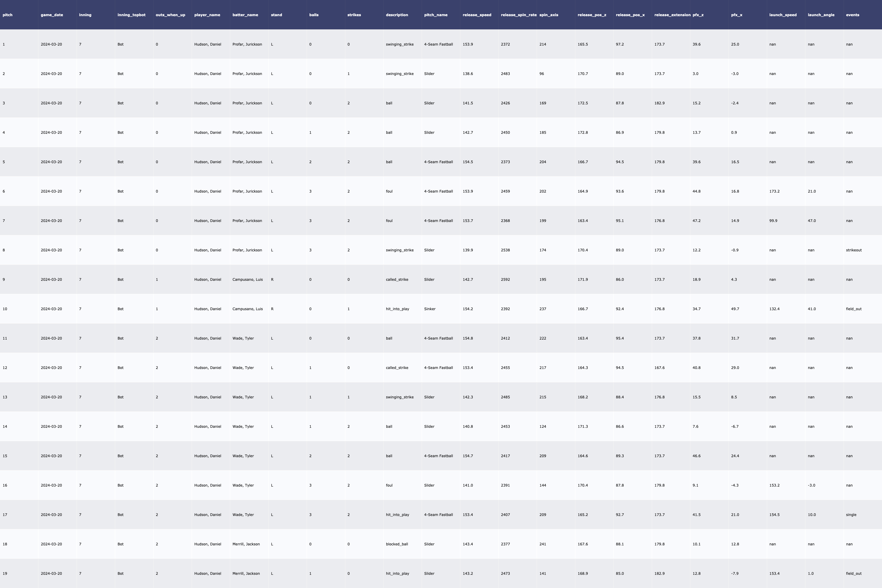Click the game_date column header
The image size is (882, 588).
(52, 15)
